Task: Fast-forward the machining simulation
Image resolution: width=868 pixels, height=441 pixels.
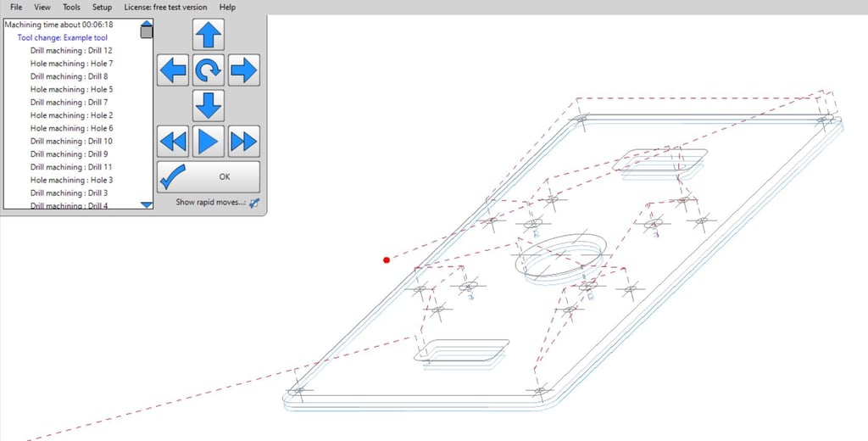Action: tap(244, 142)
